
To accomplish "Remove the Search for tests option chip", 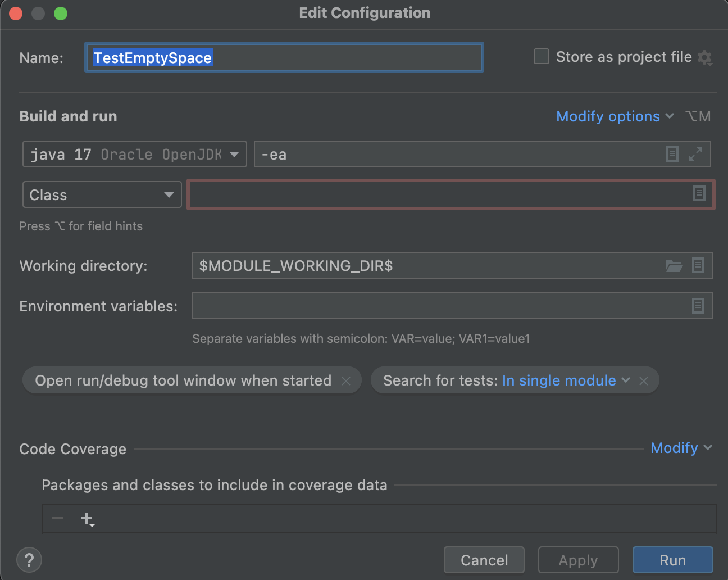I will click(644, 381).
